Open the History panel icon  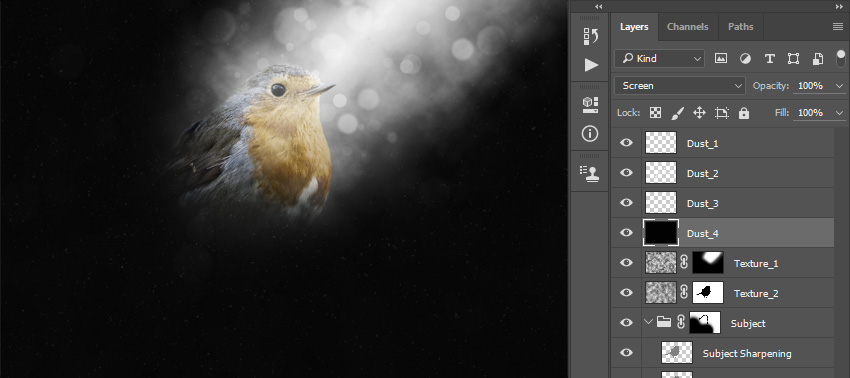pyautogui.click(x=590, y=36)
